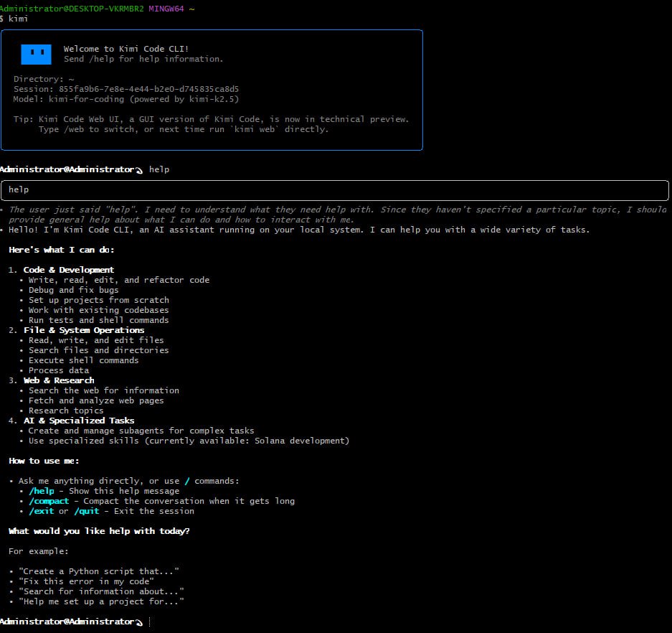The height and width of the screenshot is (633, 672).
Task: Click the cyan /quit command
Action: point(87,511)
